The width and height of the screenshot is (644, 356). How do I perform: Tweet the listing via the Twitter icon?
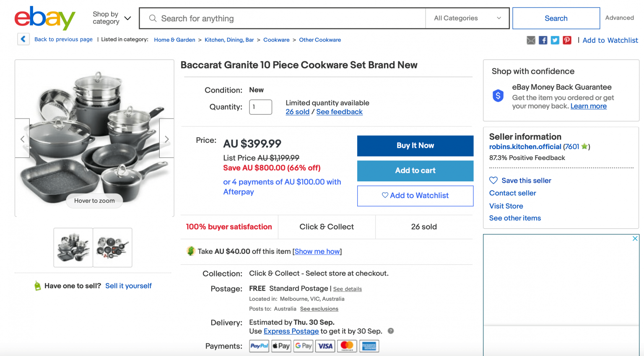pyautogui.click(x=555, y=40)
